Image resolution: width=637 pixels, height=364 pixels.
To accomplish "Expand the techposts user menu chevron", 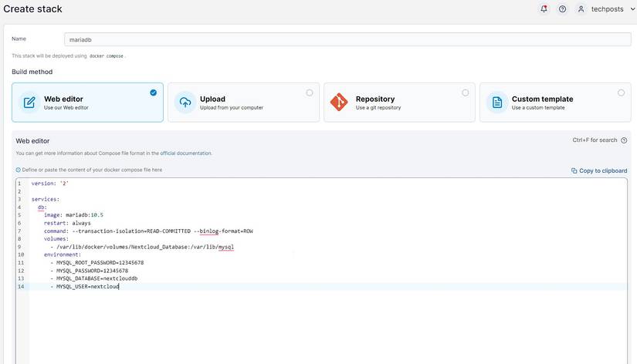I will pos(632,9).
